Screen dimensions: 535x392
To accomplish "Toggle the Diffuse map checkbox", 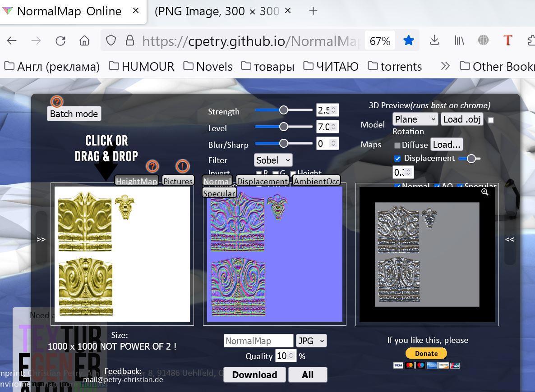I will pyautogui.click(x=397, y=145).
